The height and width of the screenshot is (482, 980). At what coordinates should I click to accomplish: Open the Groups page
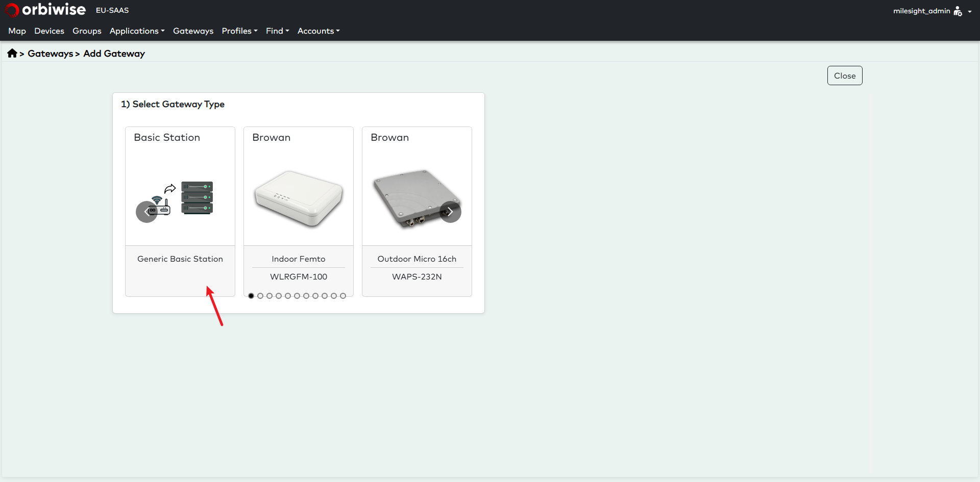(87, 31)
